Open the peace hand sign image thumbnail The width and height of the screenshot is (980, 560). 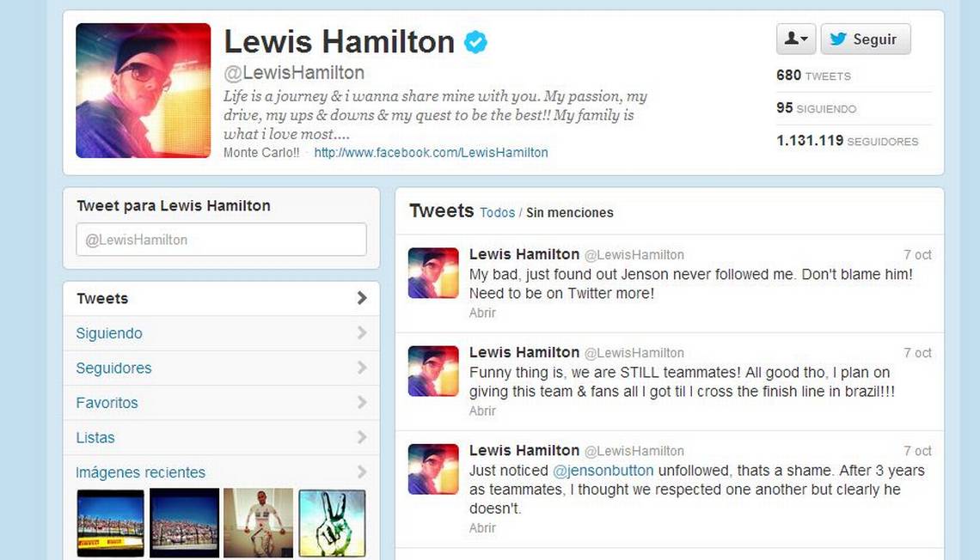pyautogui.click(x=332, y=523)
